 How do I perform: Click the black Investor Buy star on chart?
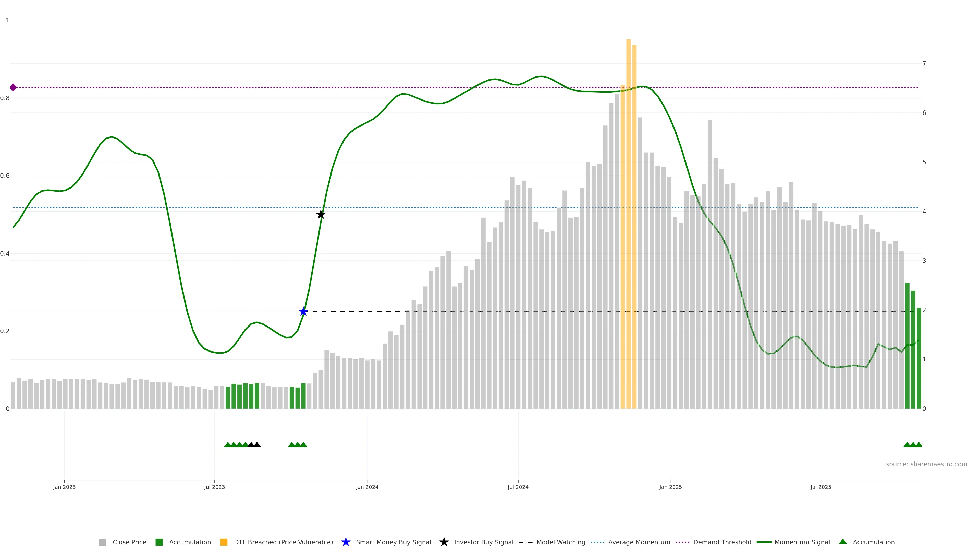click(321, 215)
